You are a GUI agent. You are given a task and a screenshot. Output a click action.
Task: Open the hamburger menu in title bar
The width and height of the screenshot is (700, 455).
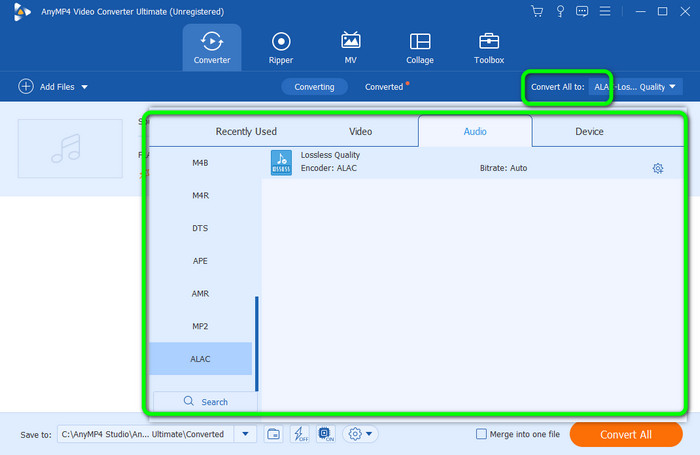605,11
